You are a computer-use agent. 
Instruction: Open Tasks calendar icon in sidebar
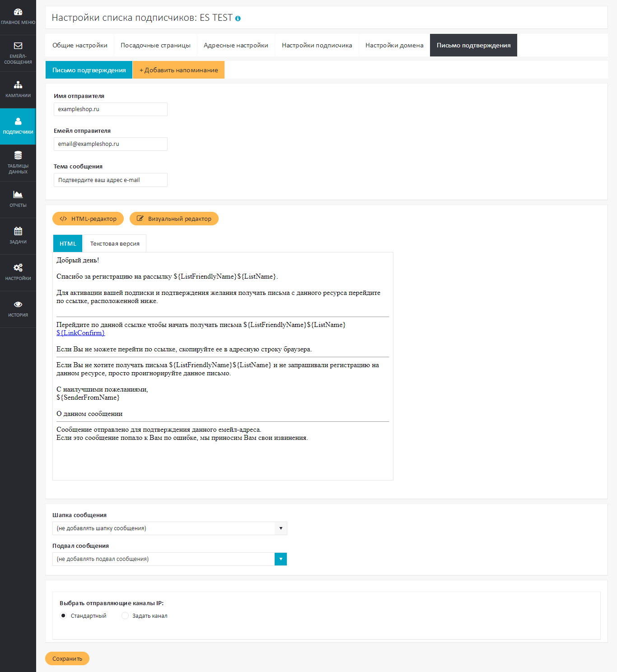(18, 231)
